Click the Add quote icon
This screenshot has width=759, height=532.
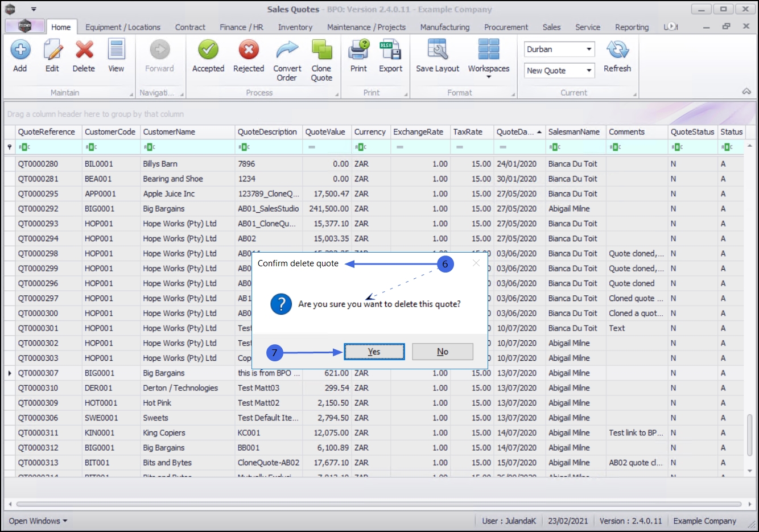20,51
